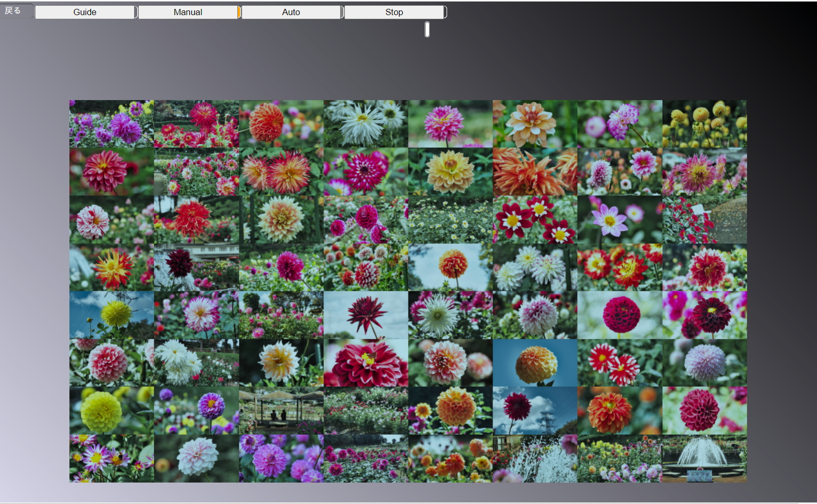817x504 pixels.
Task: Select dark red spiky dahlia against sky
Action: (x=365, y=315)
